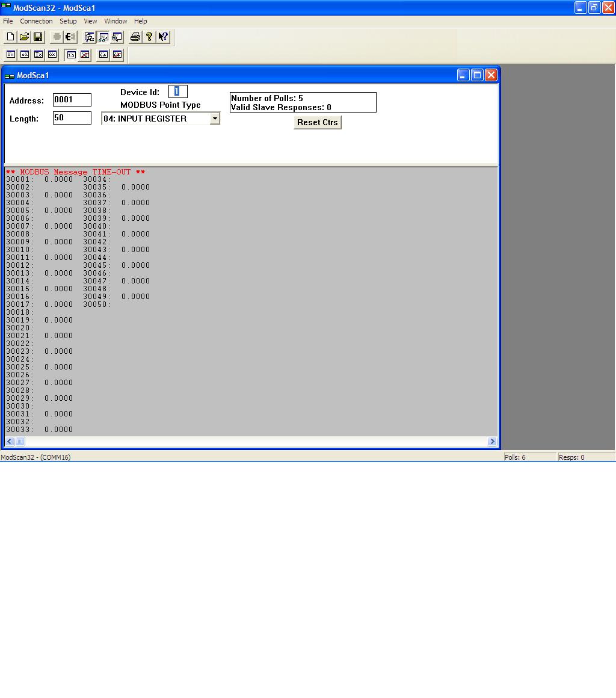616x698 pixels.
Task: Disconnect using the unplug toolbar icon
Action: [x=70, y=37]
